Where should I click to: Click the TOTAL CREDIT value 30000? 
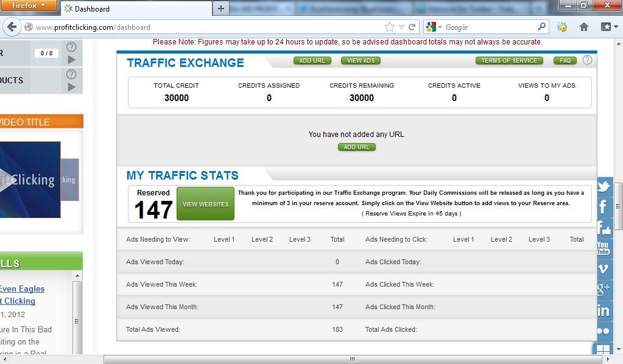point(177,98)
